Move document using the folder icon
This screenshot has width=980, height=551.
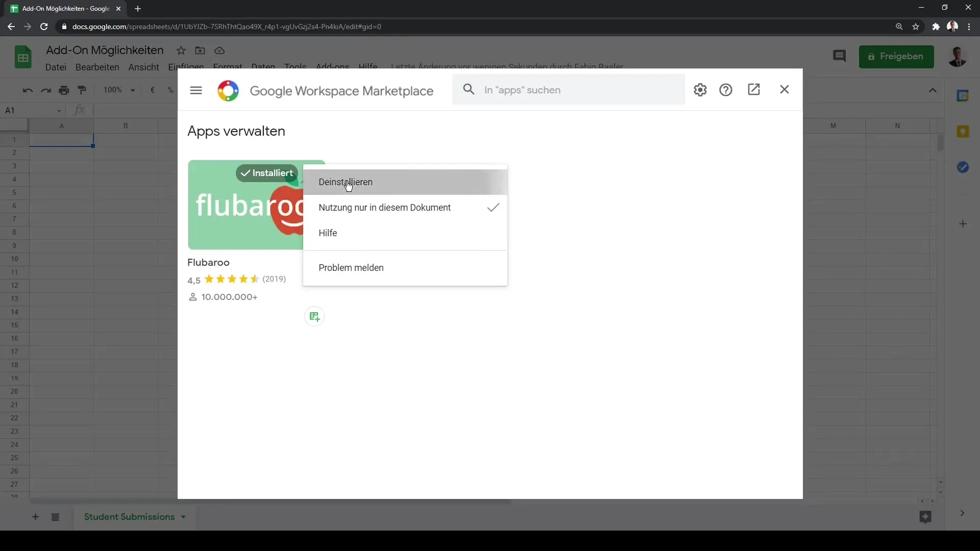pyautogui.click(x=200, y=51)
